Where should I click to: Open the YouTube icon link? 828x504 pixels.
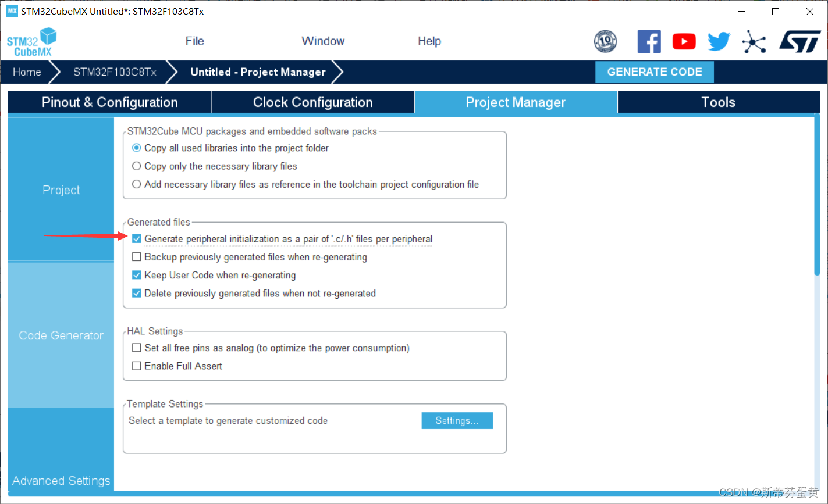(x=684, y=42)
